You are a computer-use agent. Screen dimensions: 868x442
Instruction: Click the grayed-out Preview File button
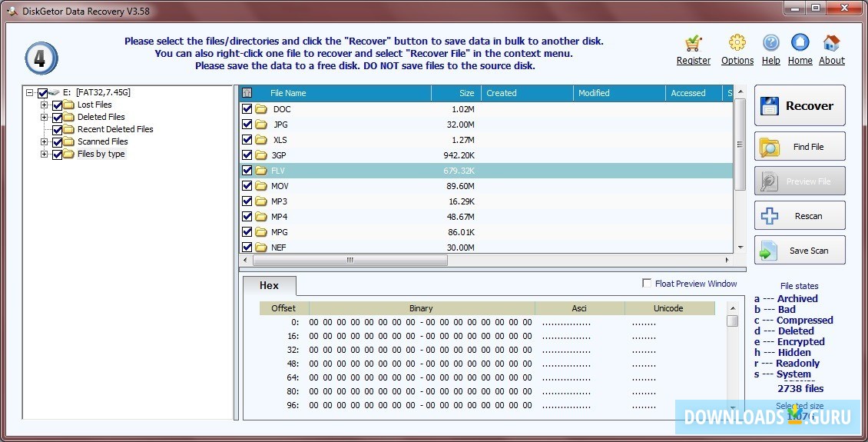point(800,181)
